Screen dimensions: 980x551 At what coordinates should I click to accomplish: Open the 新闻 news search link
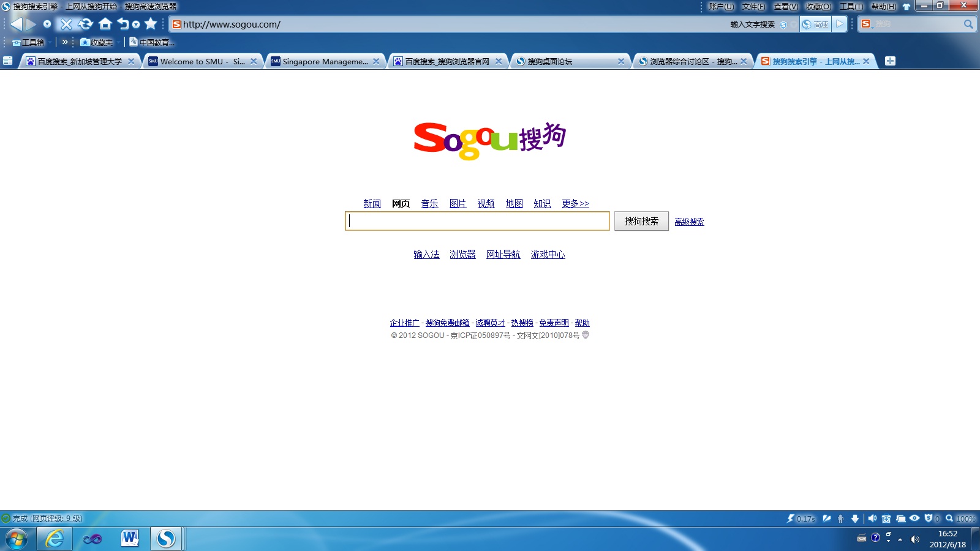click(x=372, y=203)
